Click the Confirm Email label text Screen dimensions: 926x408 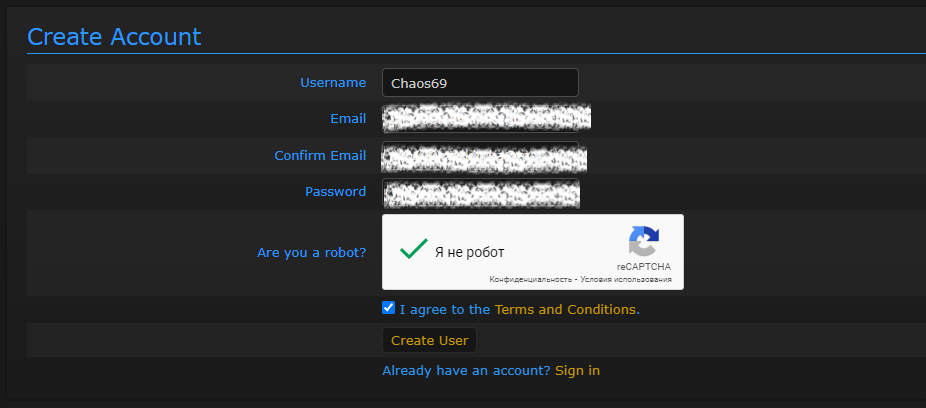coord(320,155)
